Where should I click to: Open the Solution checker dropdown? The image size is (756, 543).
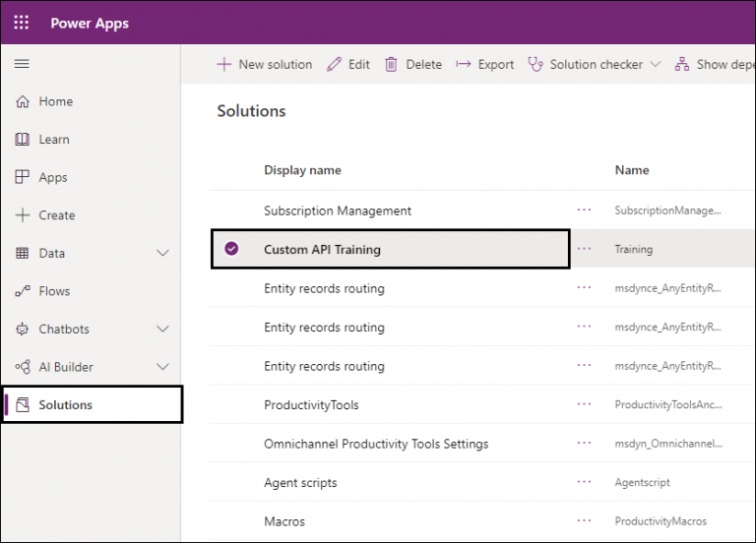655,65
